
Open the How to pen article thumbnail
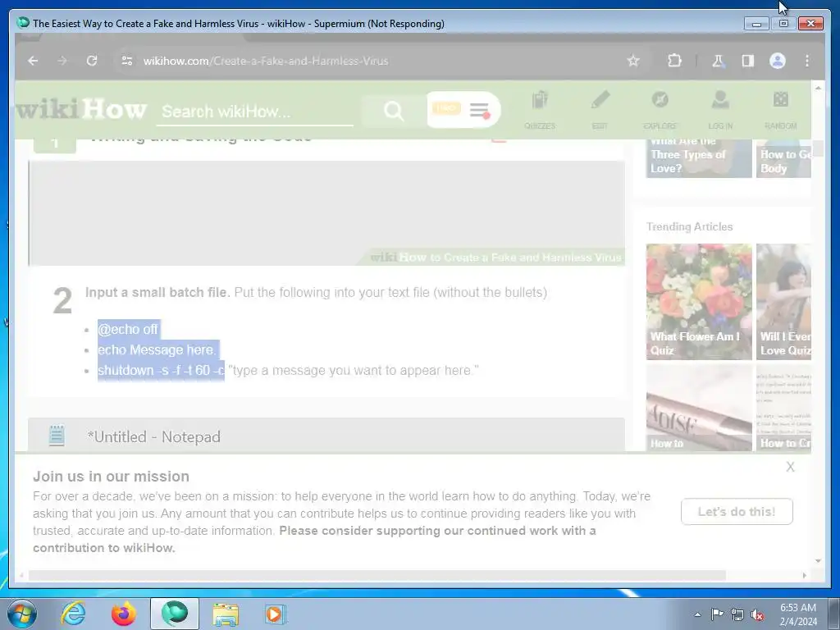pyautogui.click(x=699, y=409)
